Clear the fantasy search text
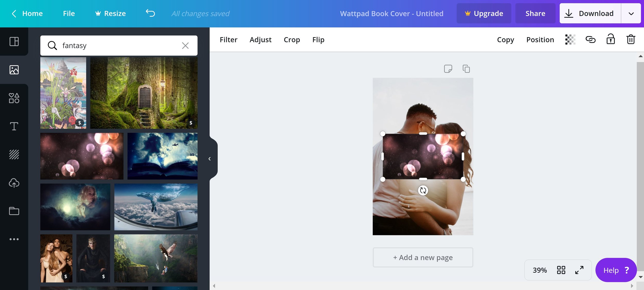644x290 pixels. pyautogui.click(x=185, y=46)
